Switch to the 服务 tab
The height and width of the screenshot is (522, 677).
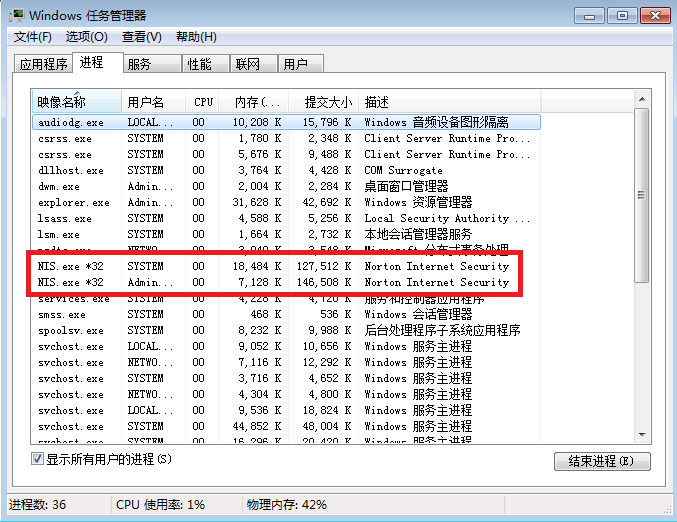tap(139, 65)
